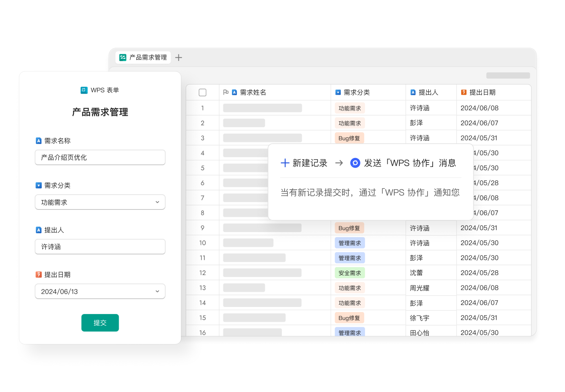Toggle the select-all checkbox in table header
The height and width of the screenshot is (392, 565).
tap(202, 92)
